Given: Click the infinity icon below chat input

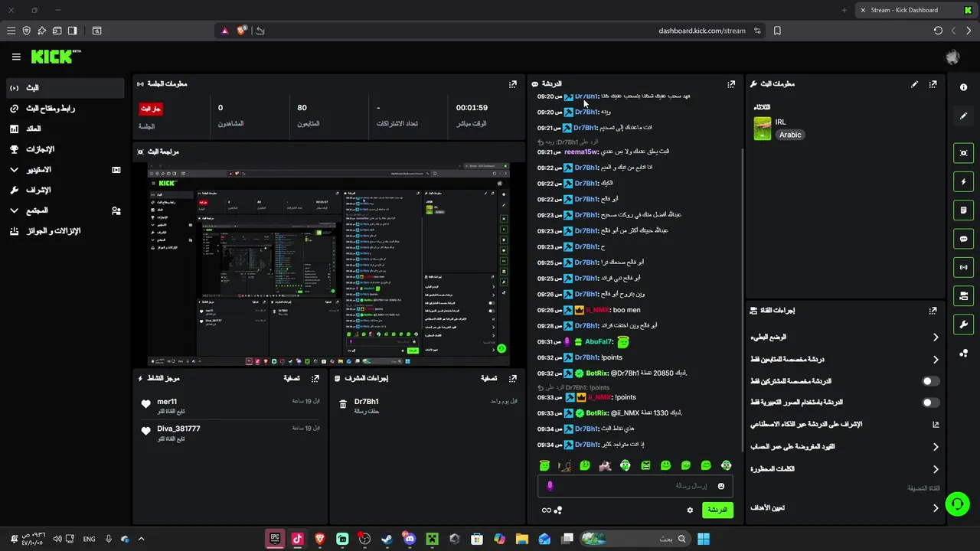Looking at the screenshot, I should [546, 510].
